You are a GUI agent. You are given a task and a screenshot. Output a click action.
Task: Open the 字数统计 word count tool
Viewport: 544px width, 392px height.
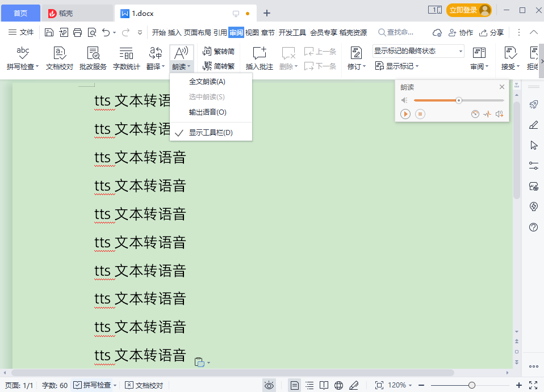point(125,57)
